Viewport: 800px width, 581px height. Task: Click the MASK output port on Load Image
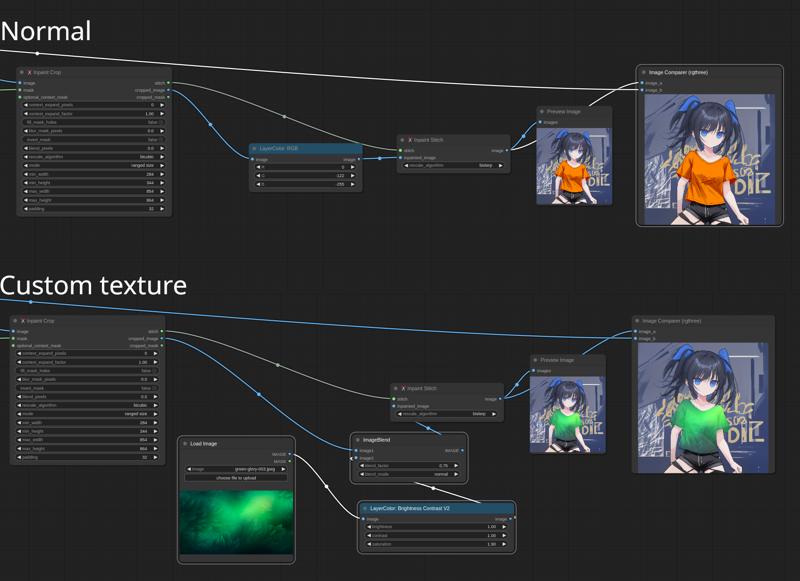click(x=290, y=462)
